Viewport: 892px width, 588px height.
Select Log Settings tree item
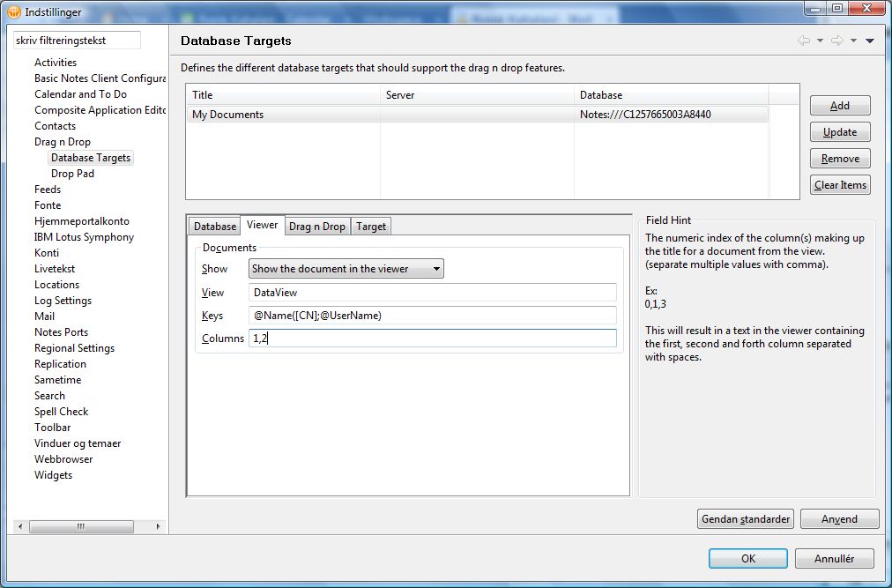pos(63,301)
